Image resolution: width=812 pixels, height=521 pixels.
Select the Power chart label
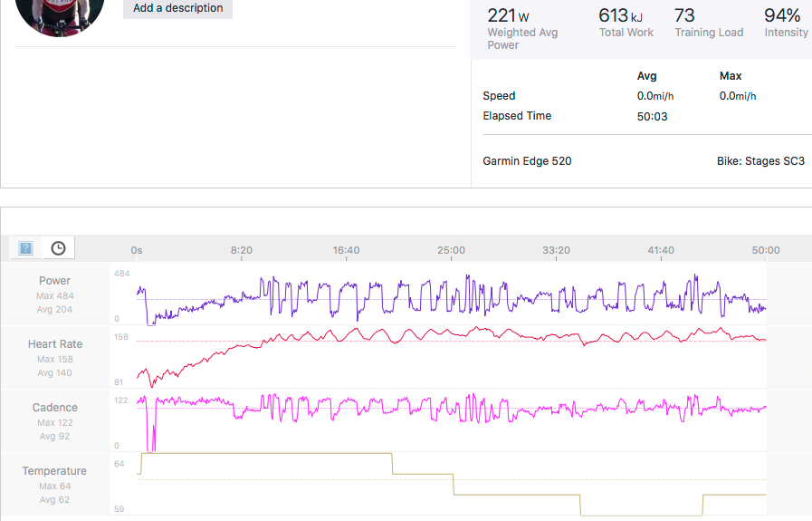click(54, 281)
